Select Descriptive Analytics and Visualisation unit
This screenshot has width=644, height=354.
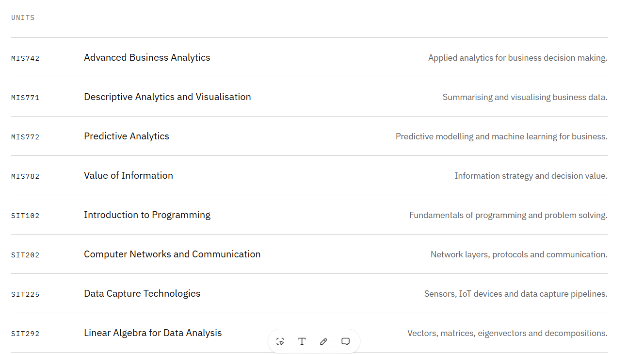click(167, 97)
